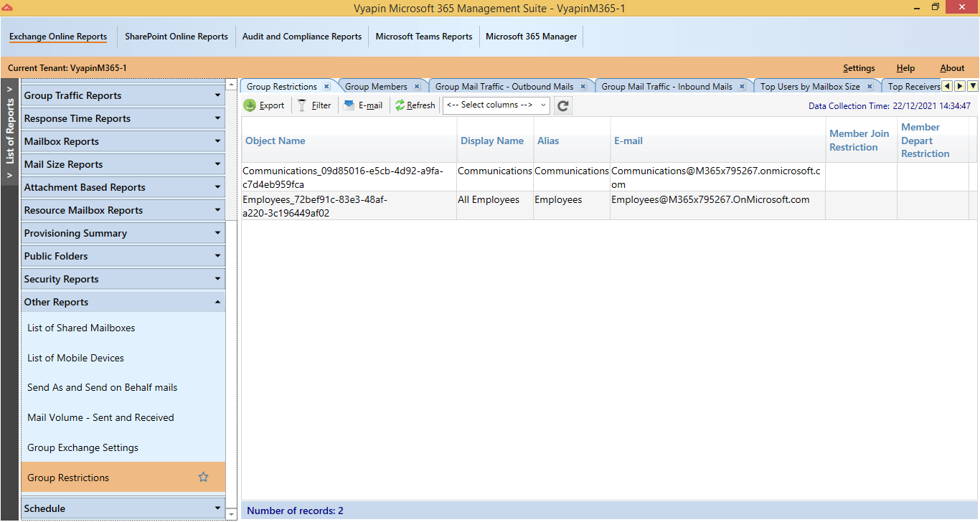Select the Employees_72bef91c object name cell
980x522 pixels.
click(x=349, y=206)
